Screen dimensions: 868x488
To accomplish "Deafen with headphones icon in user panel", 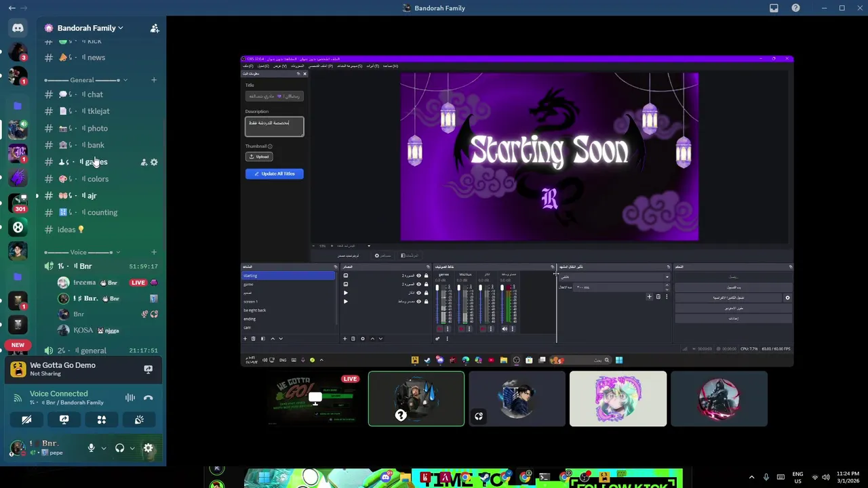I will tap(119, 448).
